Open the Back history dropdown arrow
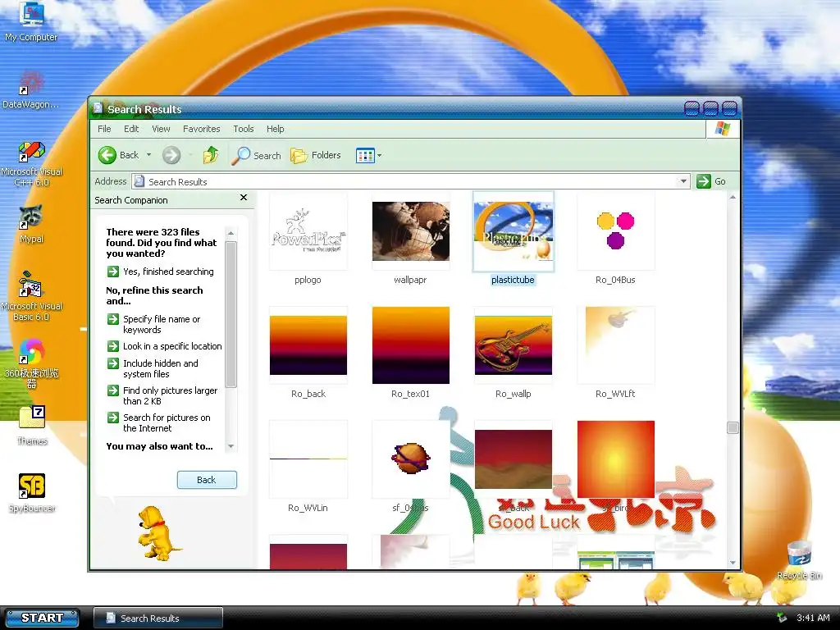 tap(149, 155)
